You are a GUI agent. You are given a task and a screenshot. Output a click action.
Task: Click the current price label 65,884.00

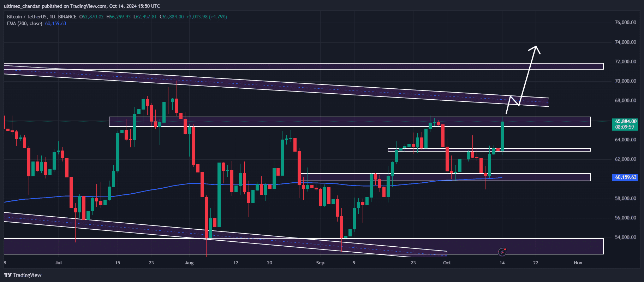pos(625,124)
